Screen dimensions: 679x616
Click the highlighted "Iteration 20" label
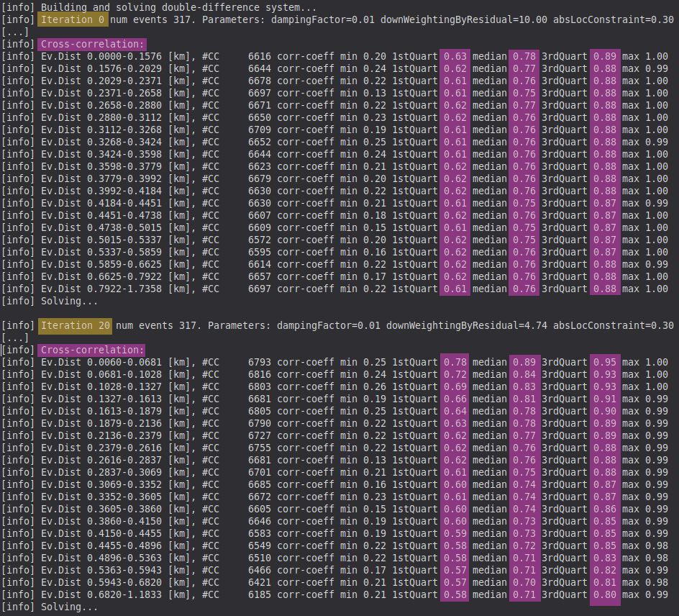click(75, 325)
